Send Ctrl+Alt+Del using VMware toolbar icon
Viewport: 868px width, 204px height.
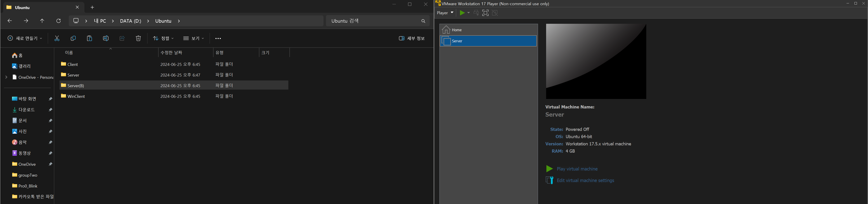(476, 13)
